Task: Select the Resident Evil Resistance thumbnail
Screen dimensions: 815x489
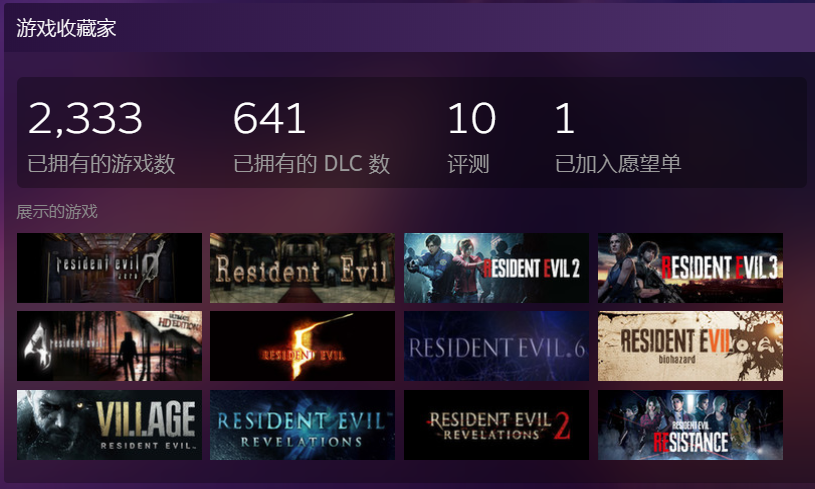Action: (690, 425)
